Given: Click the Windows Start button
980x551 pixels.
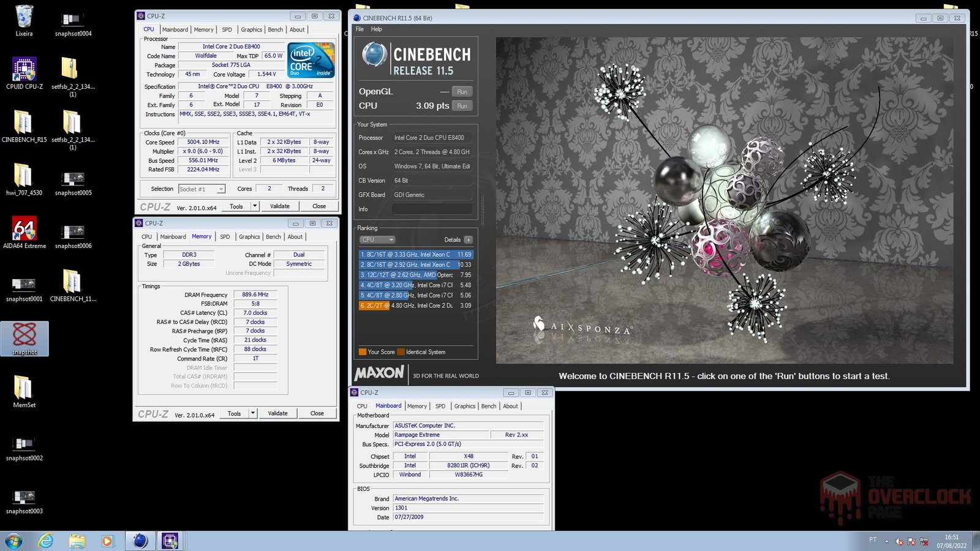Looking at the screenshot, I should pos(13,541).
